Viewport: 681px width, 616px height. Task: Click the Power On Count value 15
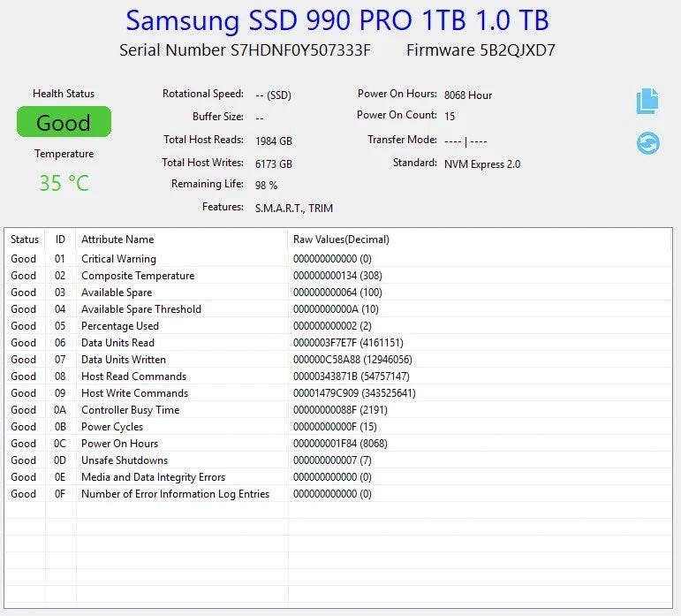pyautogui.click(x=450, y=116)
